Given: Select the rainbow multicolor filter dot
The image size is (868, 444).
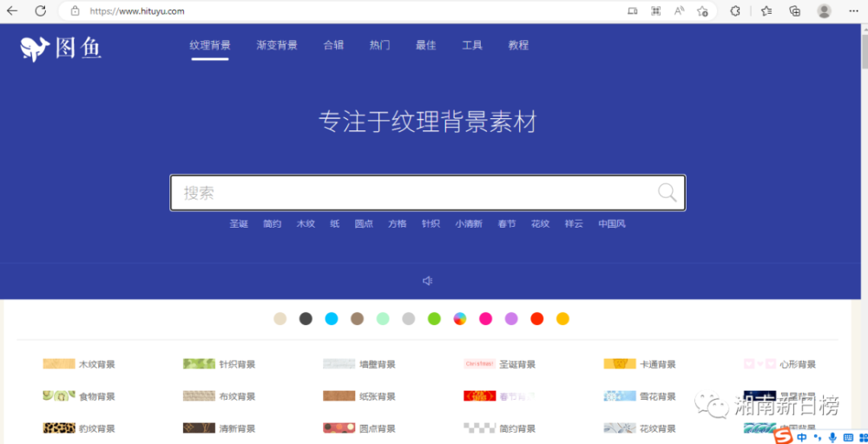Looking at the screenshot, I should click(x=460, y=319).
